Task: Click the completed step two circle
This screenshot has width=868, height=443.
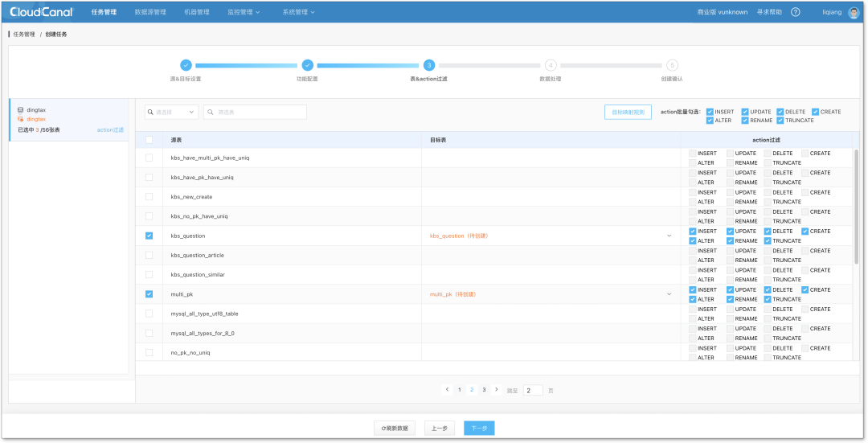Action: (307, 65)
